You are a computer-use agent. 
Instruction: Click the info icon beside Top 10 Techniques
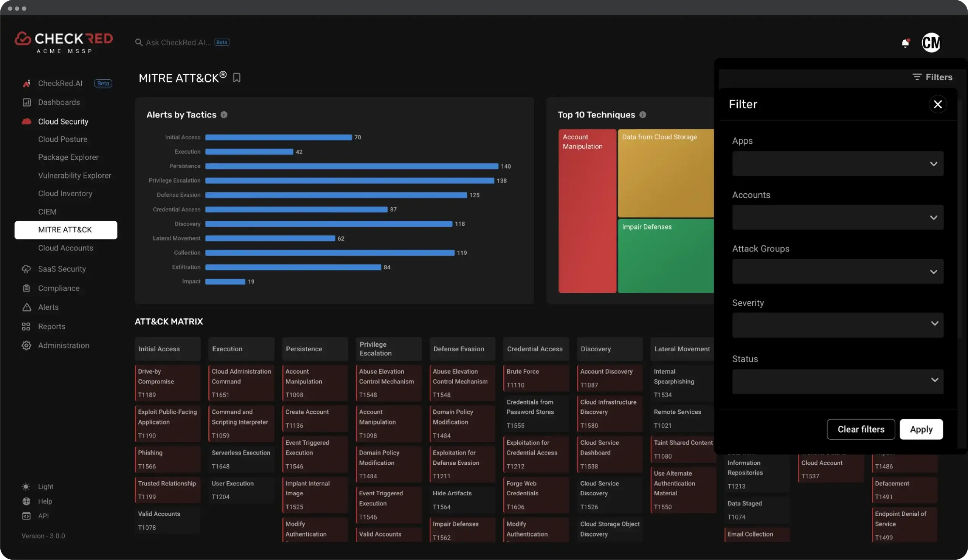pos(643,115)
